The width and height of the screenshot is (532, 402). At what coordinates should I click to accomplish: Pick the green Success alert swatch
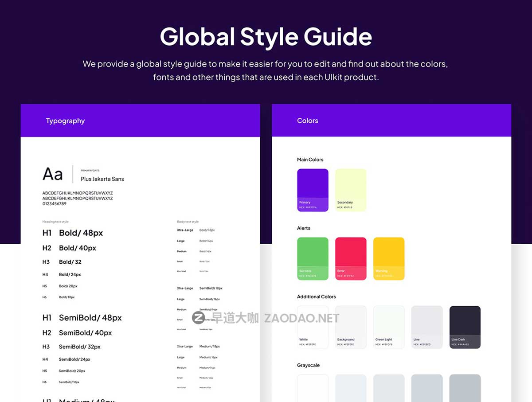(313, 258)
